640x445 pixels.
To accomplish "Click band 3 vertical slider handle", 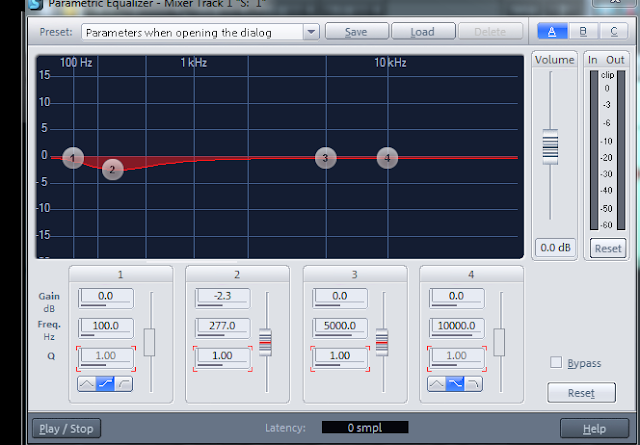I will 382,342.
